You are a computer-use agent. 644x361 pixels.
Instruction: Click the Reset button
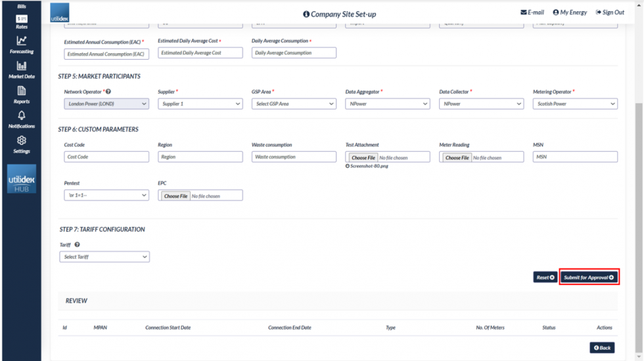click(545, 278)
